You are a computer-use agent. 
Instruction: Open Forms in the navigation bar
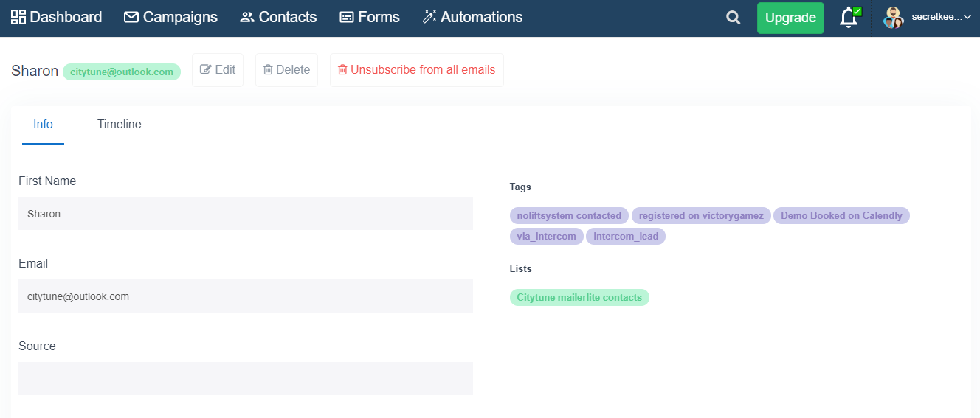369,17
